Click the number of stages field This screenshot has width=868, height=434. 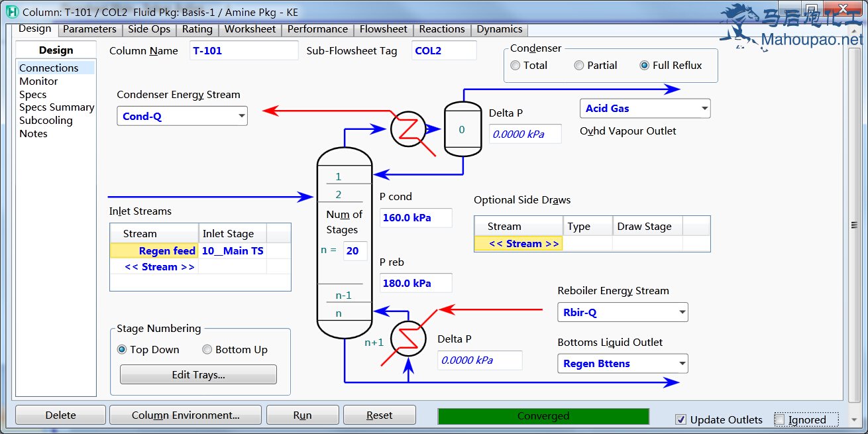pyautogui.click(x=355, y=250)
